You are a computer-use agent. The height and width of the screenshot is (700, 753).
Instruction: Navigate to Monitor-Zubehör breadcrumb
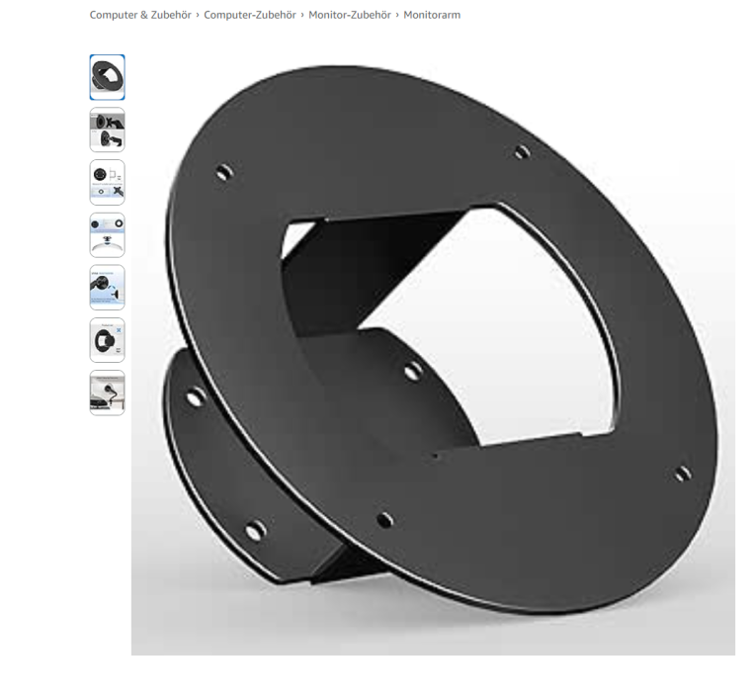pyautogui.click(x=350, y=15)
